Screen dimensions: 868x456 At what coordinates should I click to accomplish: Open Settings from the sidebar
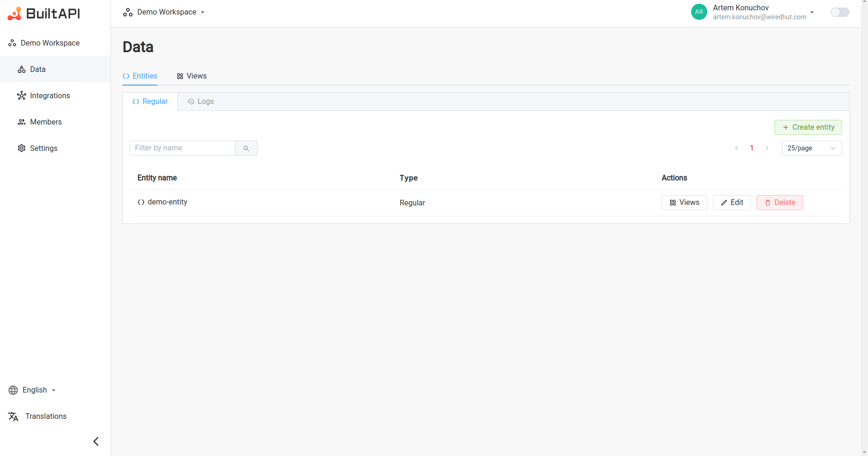55,148
